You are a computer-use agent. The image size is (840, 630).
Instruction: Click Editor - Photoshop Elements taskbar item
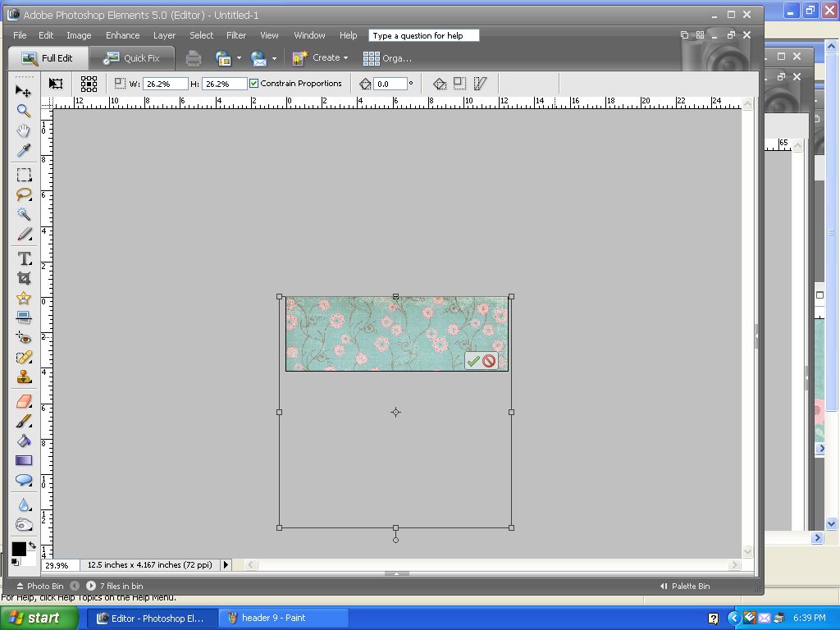(152, 619)
